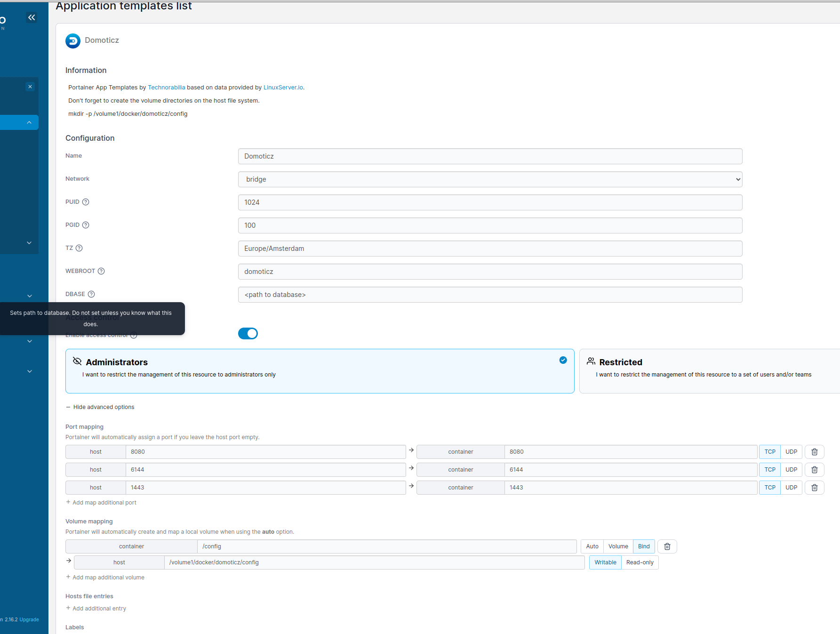Set port 6144 protocol to TCP
The image size is (840, 634).
(770, 470)
